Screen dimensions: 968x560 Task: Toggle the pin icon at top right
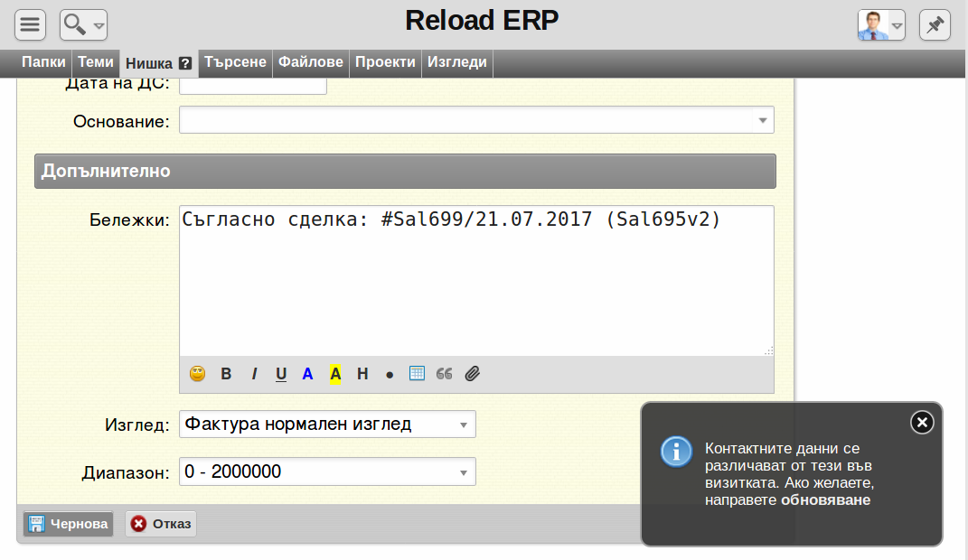coord(935,25)
